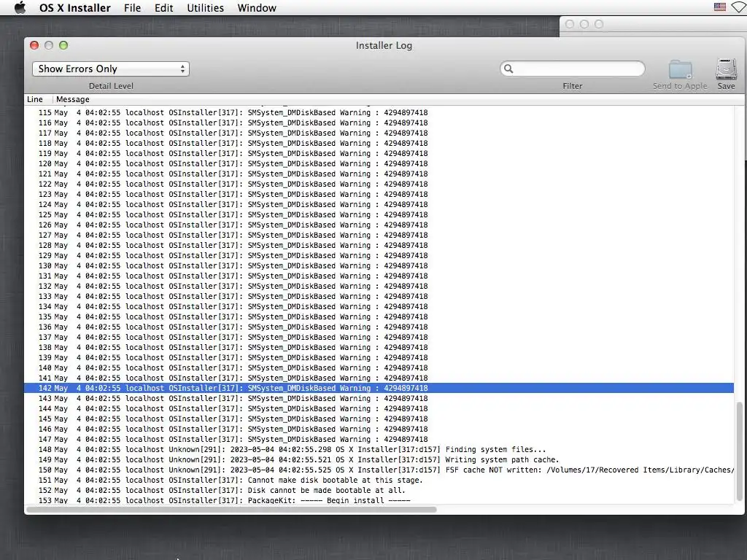Select log line 121
The height and width of the screenshot is (560, 747).
point(379,174)
